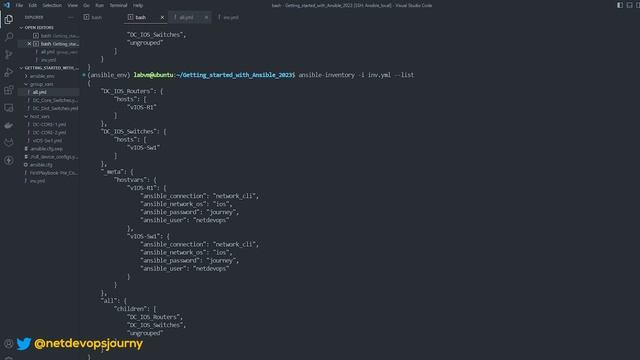Close the all.yml editor tab
Image resolution: width=640 pixels, height=360 pixels.
(206, 18)
